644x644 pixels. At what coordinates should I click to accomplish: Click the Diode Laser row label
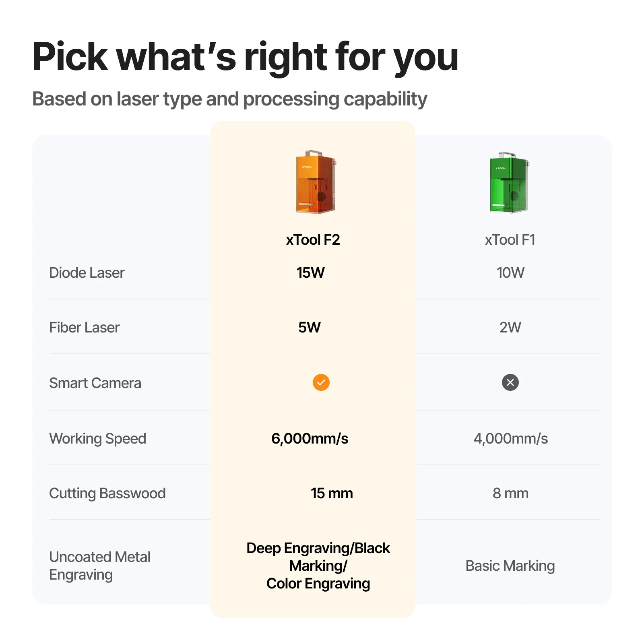(x=87, y=273)
